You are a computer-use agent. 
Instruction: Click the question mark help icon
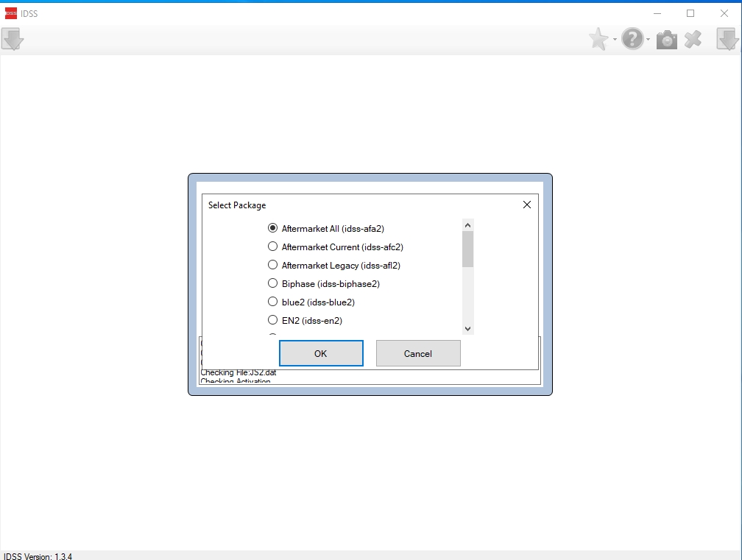tap(632, 39)
